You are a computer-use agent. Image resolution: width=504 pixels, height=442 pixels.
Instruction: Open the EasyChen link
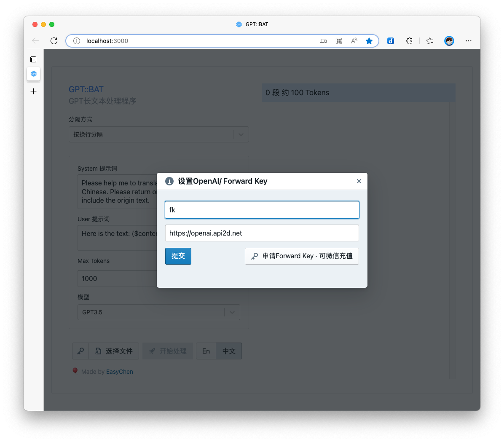tap(120, 372)
